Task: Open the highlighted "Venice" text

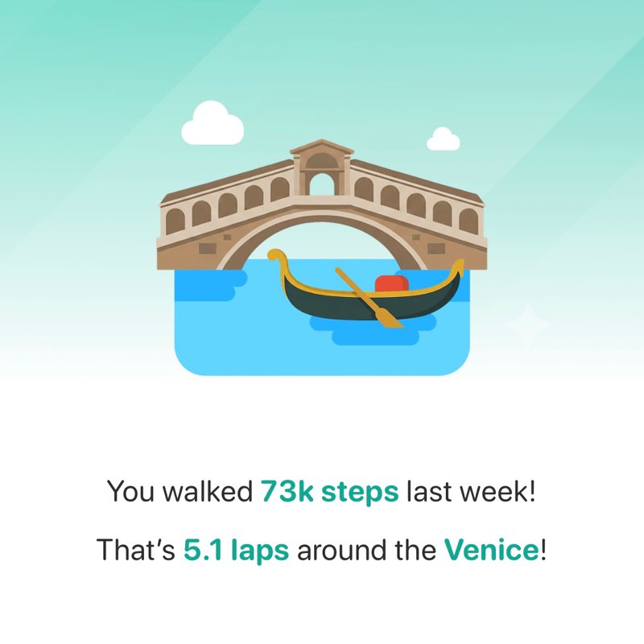Action: pyautogui.click(x=490, y=551)
